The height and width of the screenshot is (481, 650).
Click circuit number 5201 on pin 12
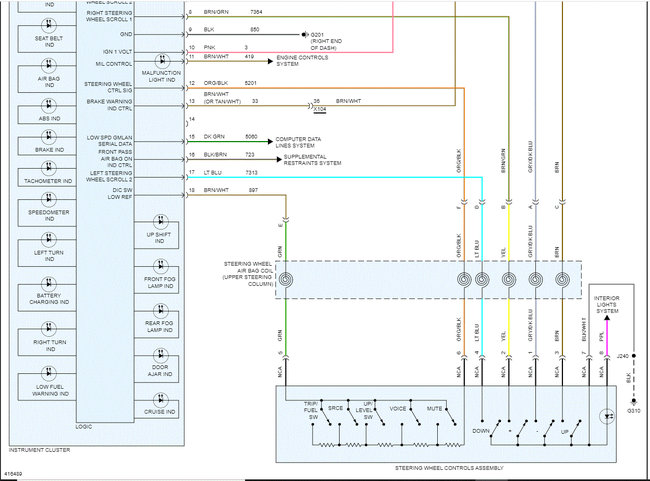tap(250, 83)
